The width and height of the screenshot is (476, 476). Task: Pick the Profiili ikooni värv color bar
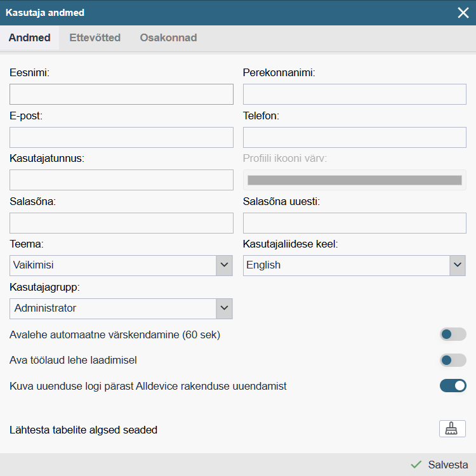pos(354,180)
